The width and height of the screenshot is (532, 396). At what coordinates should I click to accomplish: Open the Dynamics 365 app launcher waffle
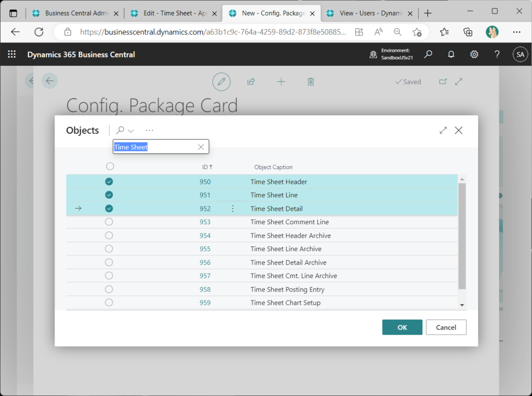(12, 54)
